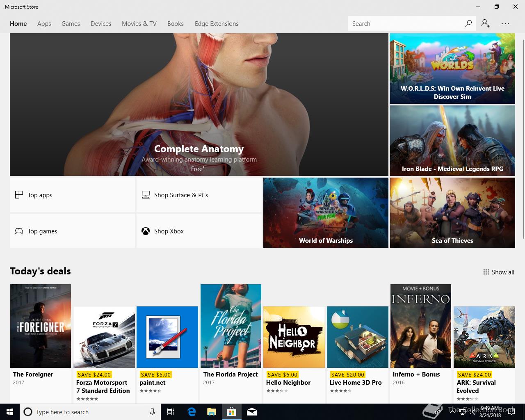Open the Movies & TV tab
525x420 pixels.
click(139, 24)
